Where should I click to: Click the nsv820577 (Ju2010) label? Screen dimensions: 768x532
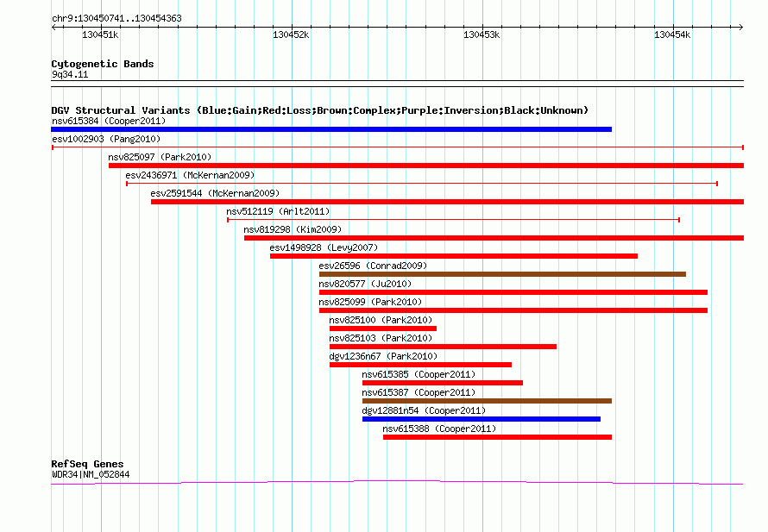(x=365, y=284)
